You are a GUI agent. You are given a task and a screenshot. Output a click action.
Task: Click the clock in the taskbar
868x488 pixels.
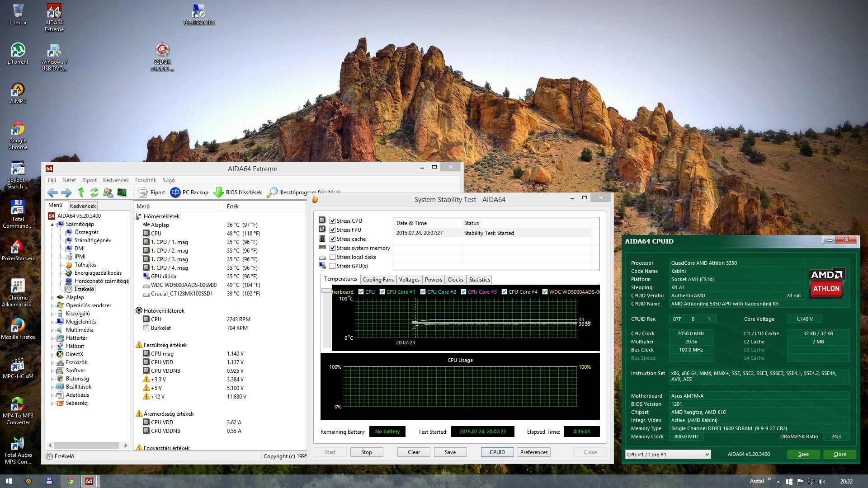pyautogui.click(x=846, y=482)
